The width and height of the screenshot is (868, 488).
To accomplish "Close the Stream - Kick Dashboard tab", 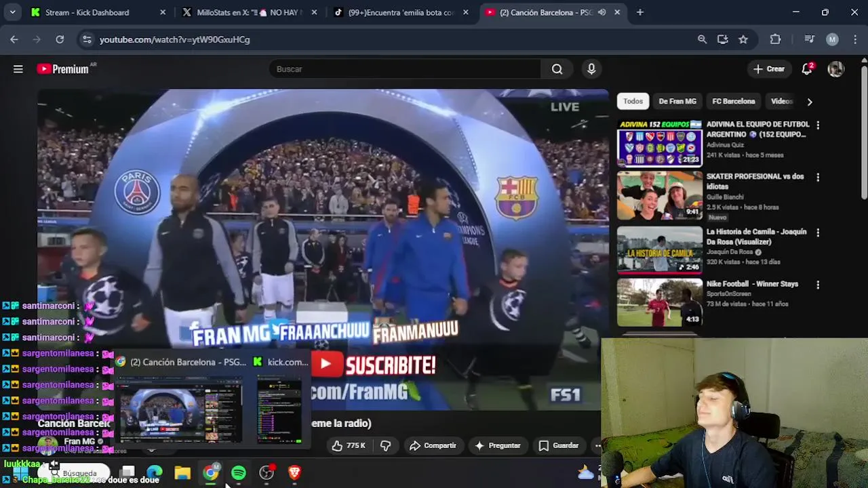I will (163, 12).
